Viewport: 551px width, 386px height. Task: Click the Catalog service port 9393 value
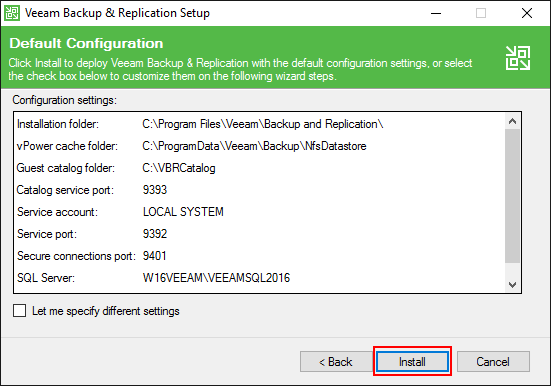pyautogui.click(x=155, y=190)
